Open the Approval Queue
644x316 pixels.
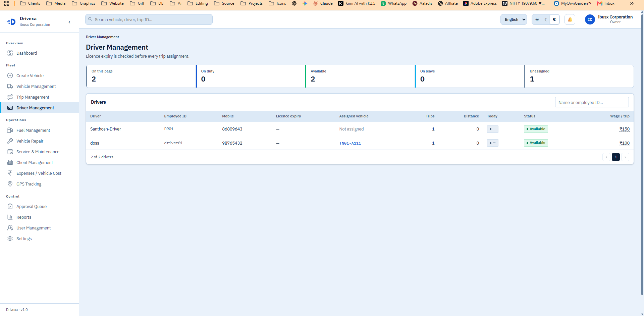point(39,206)
